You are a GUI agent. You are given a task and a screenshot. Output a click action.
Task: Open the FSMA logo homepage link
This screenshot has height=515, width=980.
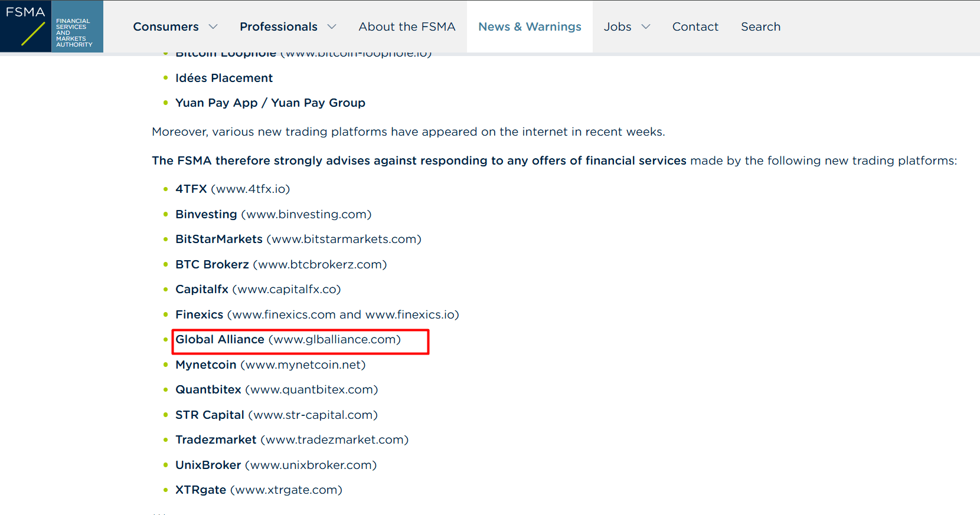click(x=51, y=27)
